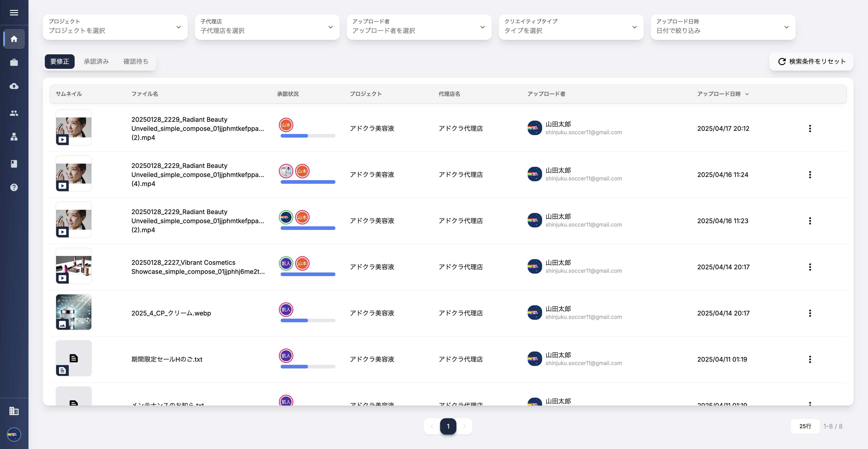
Task: Open the Vibrant Cosmetics video thumbnail
Action: click(x=74, y=266)
